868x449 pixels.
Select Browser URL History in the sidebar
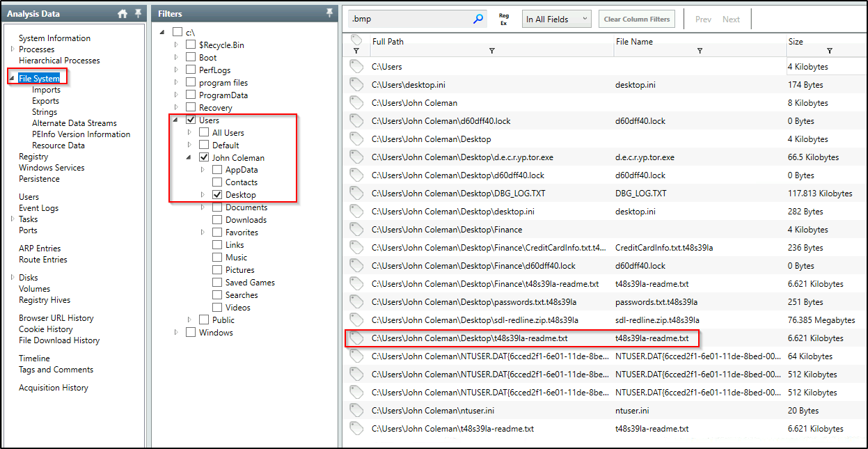tap(56, 317)
